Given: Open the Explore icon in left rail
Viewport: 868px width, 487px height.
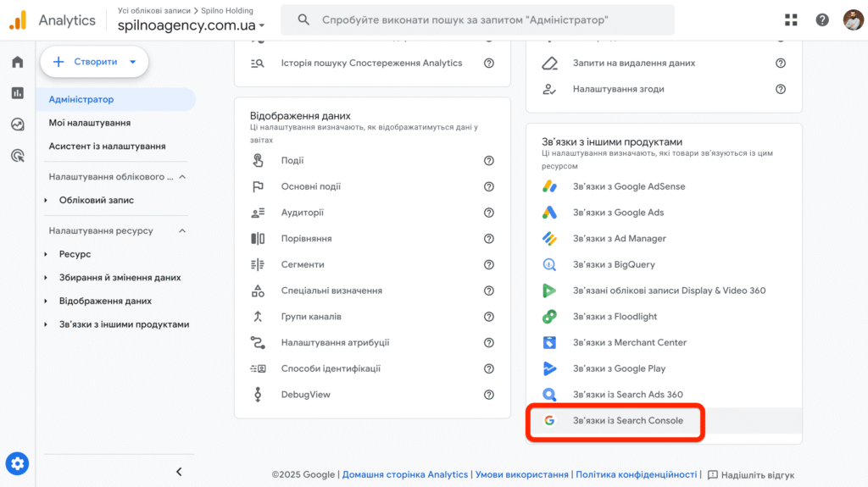Looking at the screenshot, I should [18, 125].
